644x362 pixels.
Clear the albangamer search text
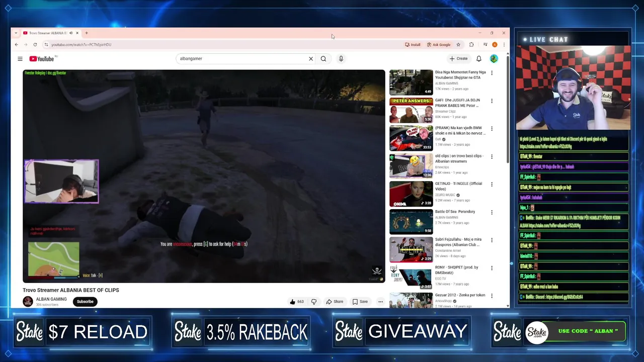(311, 59)
